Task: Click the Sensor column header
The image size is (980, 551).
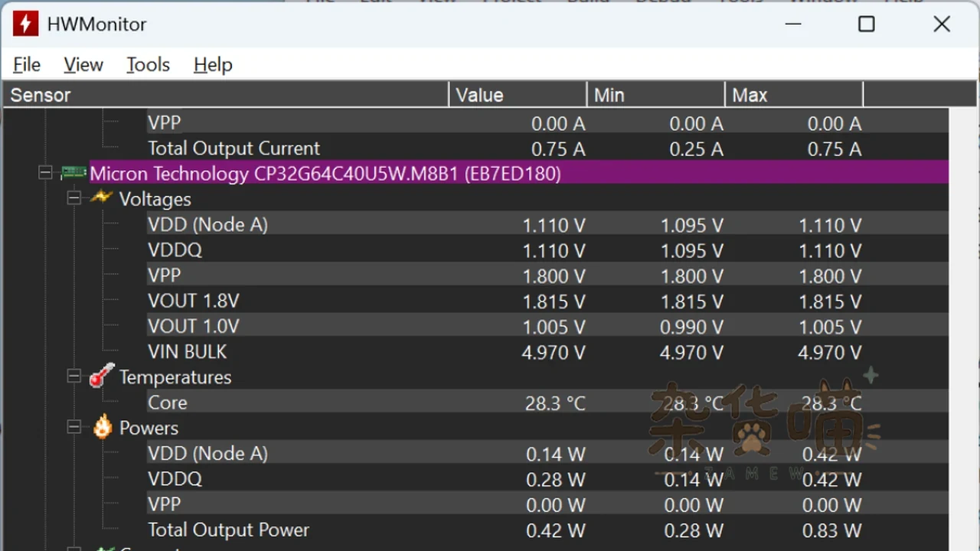Action: [226, 95]
